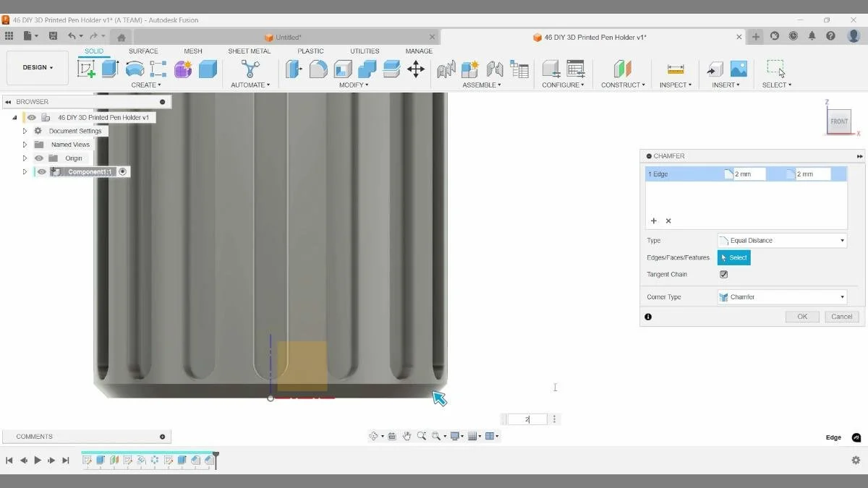Click the Undo arrow

tap(72, 36)
